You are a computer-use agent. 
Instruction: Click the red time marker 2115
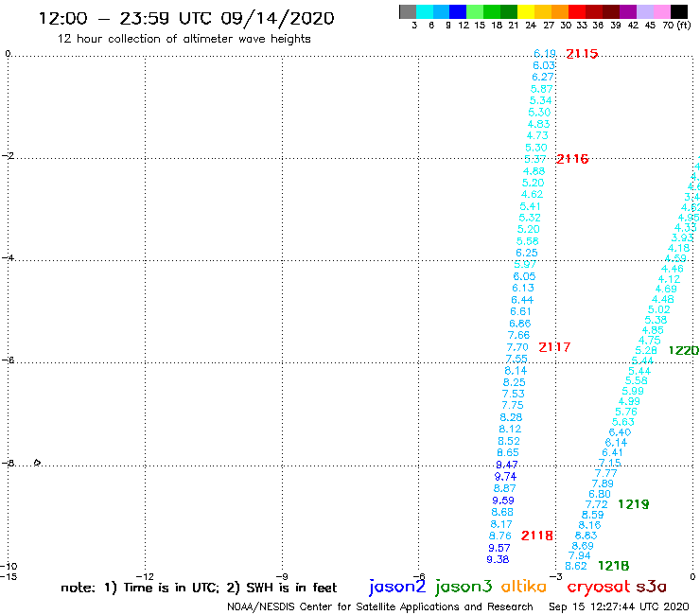(582, 54)
